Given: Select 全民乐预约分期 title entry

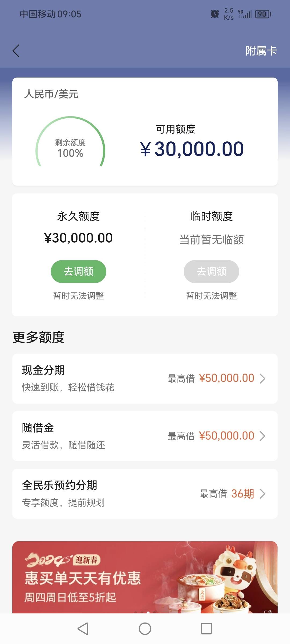Looking at the screenshot, I should 59,485.
